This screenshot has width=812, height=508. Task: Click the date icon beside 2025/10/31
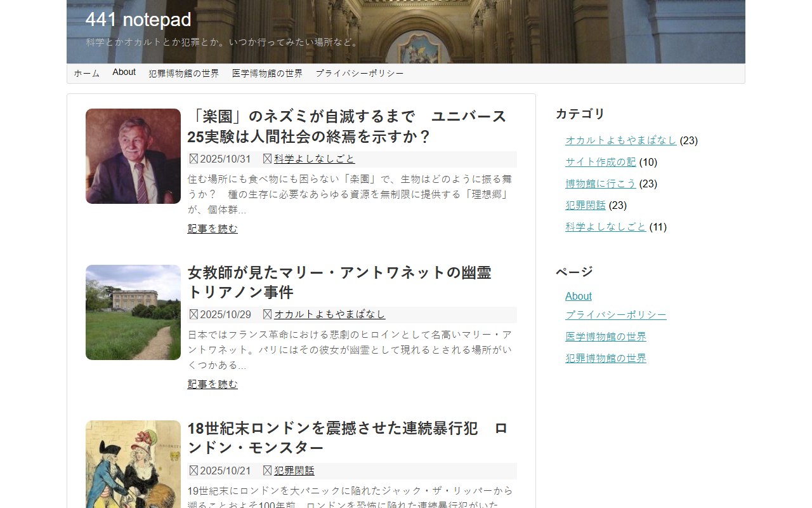pos(194,159)
